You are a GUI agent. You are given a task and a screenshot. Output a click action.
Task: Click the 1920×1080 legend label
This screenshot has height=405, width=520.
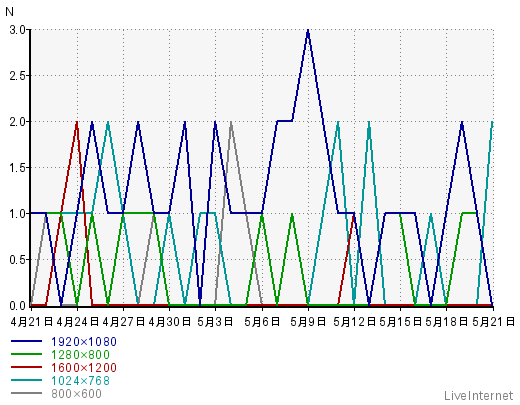(84, 342)
